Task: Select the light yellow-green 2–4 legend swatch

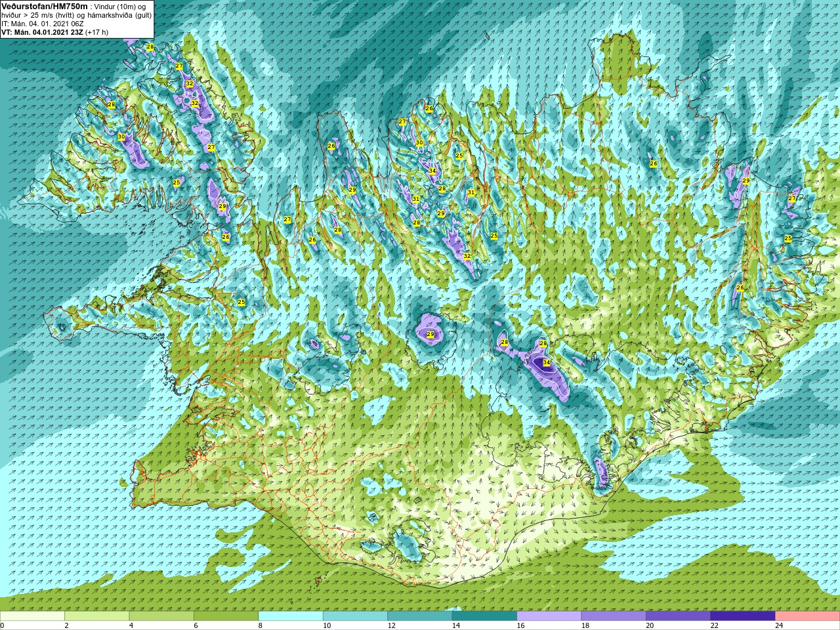Action: coord(97,616)
